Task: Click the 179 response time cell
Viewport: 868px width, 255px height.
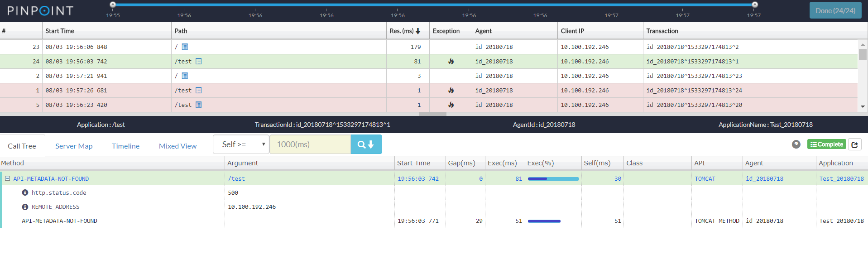Action: [408, 47]
